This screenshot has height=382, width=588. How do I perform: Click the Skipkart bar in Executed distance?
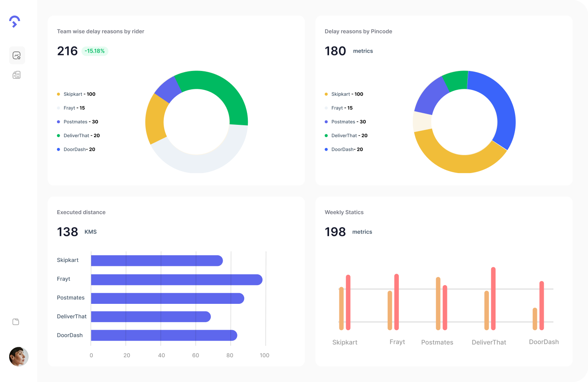pos(157,261)
